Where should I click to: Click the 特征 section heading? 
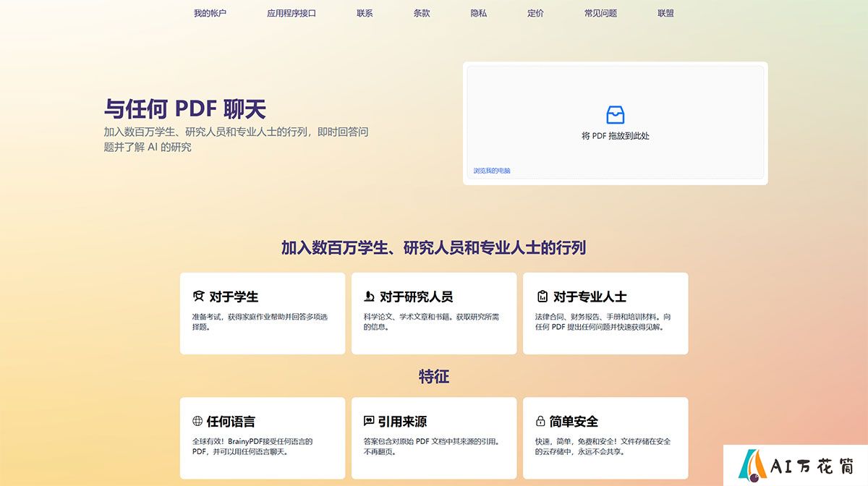434,377
